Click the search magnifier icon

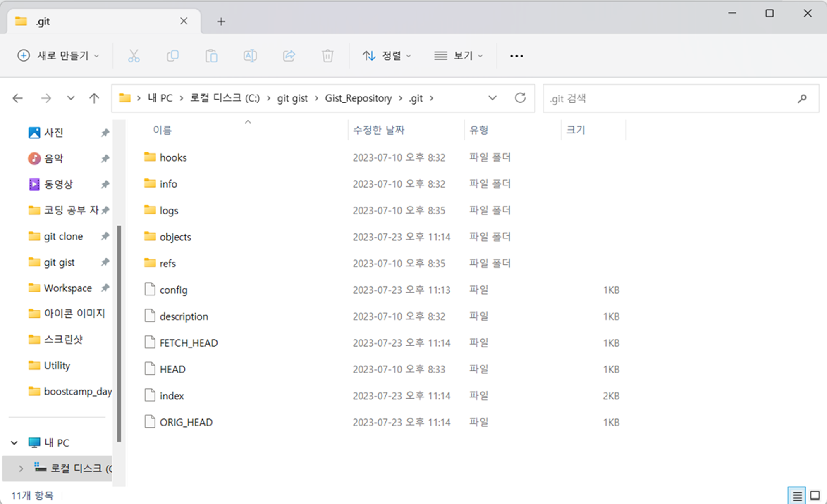[802, 98]
